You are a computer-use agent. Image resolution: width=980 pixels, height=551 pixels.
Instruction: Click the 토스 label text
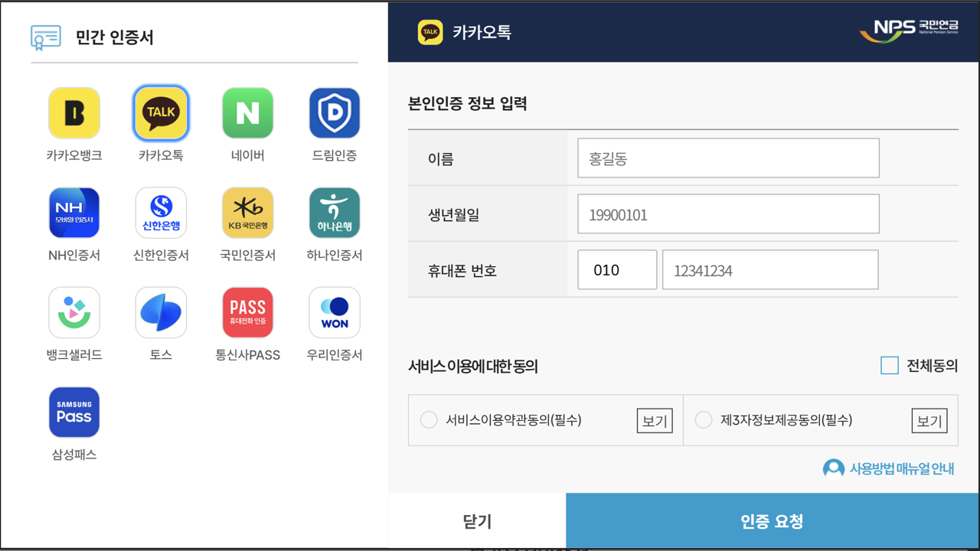[161, 355]
